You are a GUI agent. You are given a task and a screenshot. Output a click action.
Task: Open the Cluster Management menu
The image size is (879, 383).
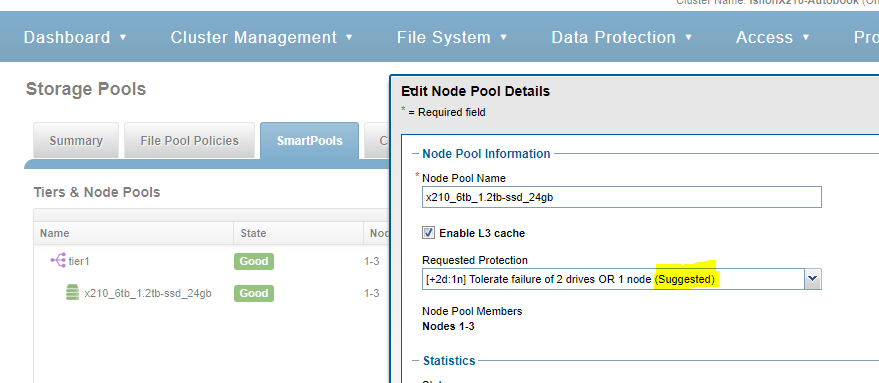[x=262, y=38]
